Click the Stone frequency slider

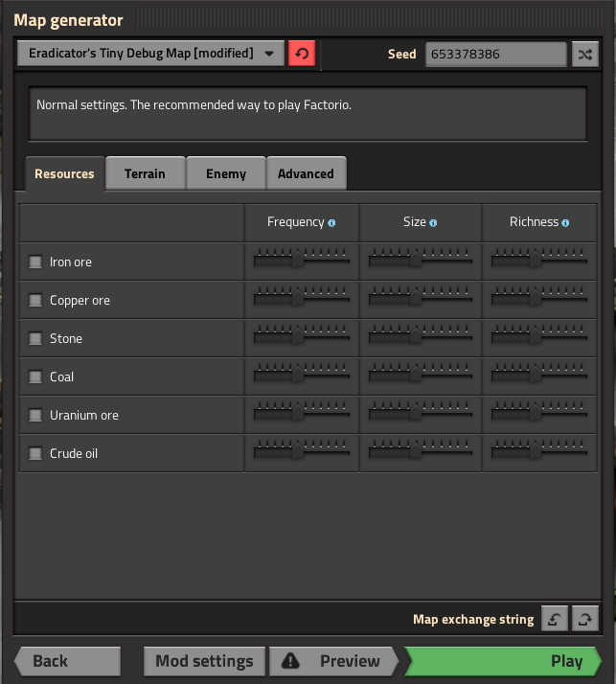(x=302, y=335)
